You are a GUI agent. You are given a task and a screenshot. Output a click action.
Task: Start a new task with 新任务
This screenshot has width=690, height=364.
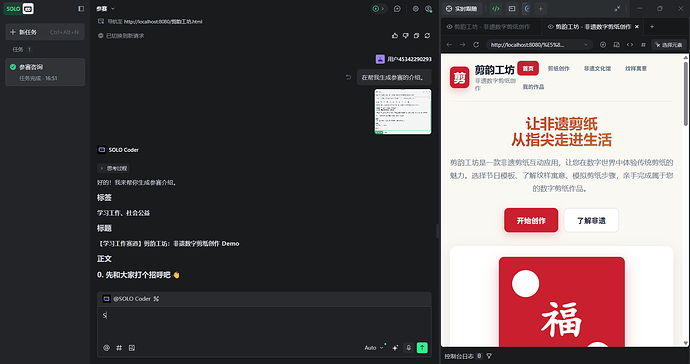44,32
